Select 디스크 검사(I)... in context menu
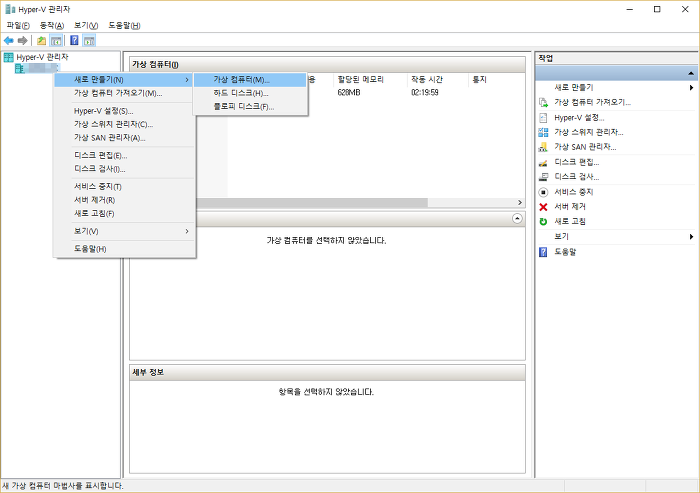 [125, 169]
